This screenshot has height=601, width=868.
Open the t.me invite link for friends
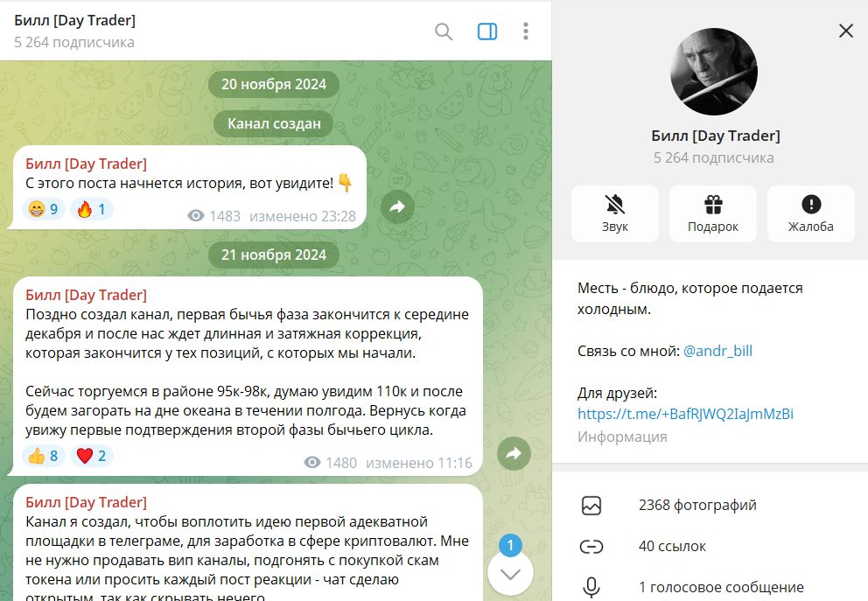tap(685, 414)
